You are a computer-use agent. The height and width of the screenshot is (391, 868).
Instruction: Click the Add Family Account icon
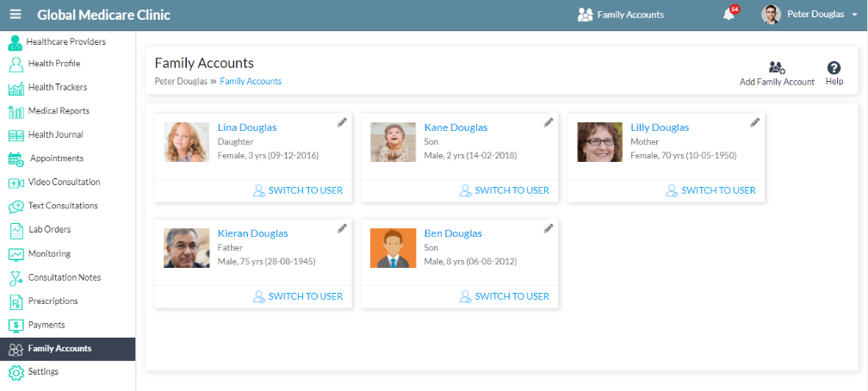tap(777, 68)
